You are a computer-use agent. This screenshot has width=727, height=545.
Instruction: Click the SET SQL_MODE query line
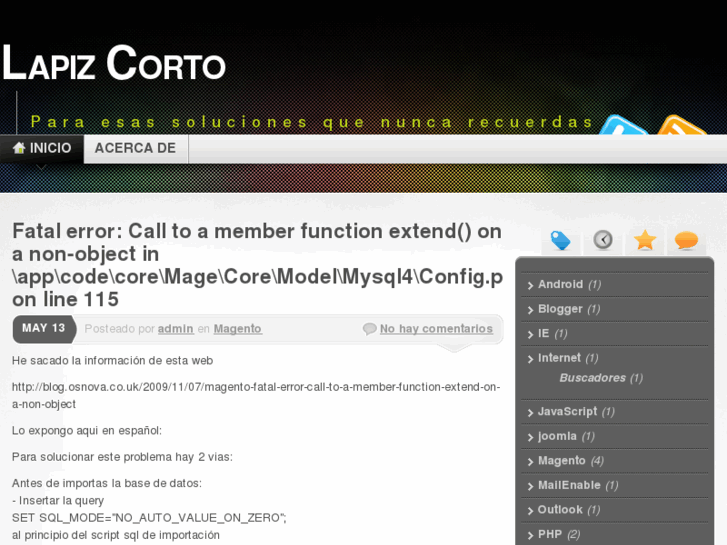(x=149, y=518)
